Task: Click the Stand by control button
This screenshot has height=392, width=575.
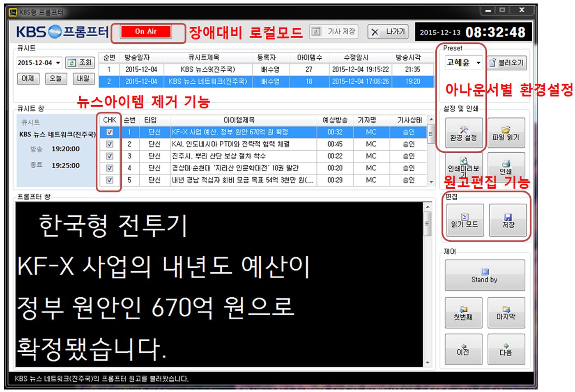Action: click(485, 275)
